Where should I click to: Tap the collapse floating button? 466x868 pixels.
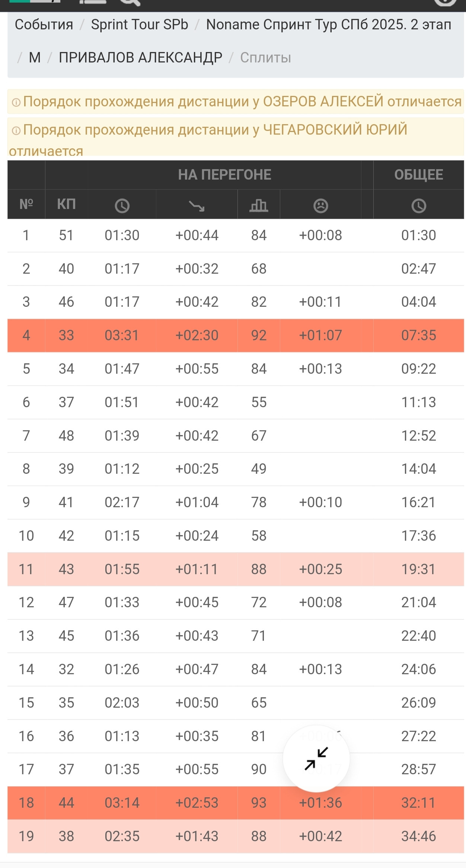(x=316, y=759)
